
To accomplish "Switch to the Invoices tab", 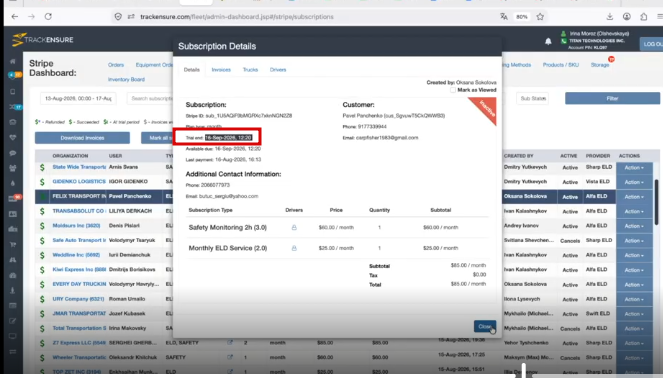I will [x=221, y=70].
